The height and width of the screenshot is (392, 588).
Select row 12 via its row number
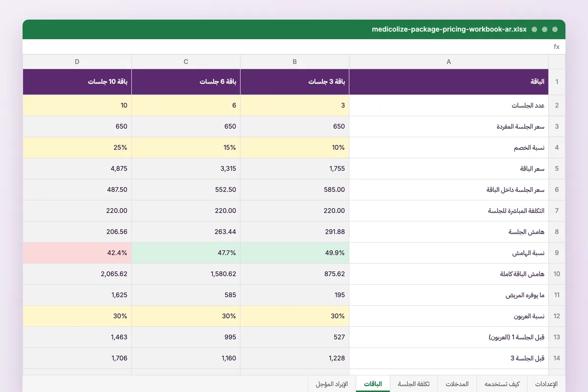pos(557,316)
